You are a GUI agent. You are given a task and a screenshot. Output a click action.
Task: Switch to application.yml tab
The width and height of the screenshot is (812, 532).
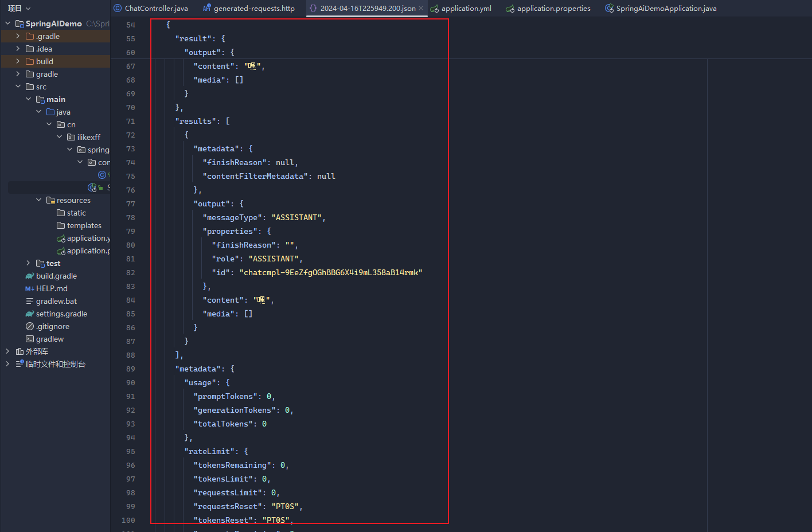[x=461, y=9]
